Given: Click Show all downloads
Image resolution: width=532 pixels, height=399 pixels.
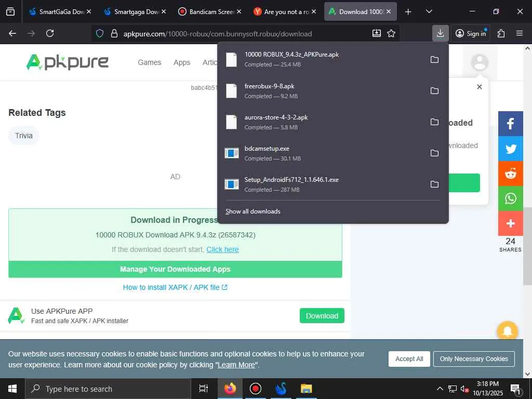Looking at the screenshot, I should [x=253, y=211].
